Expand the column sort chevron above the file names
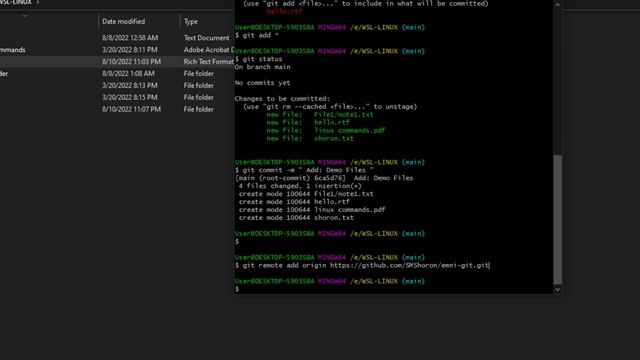640x360 pixels. [x=25, y=16]
